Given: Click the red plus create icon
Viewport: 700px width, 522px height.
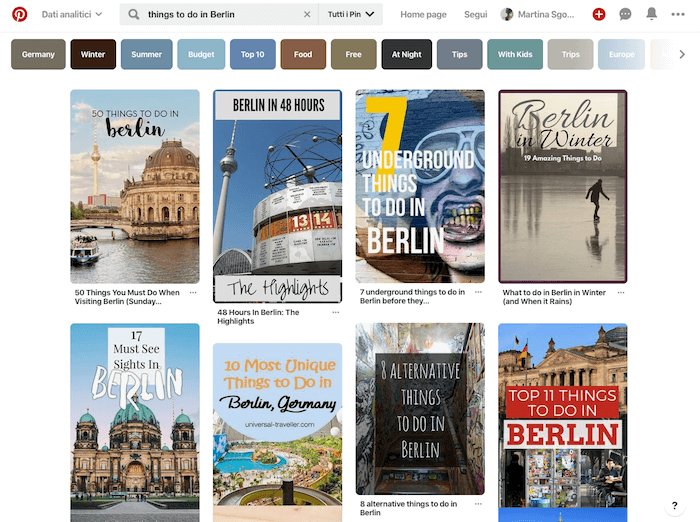Looking at the screenshot, I should pos(599,14).
